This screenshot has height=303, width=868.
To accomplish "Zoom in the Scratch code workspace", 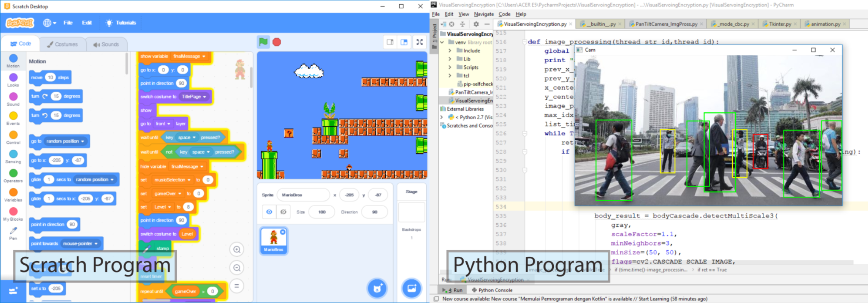I will pos(237,249).
